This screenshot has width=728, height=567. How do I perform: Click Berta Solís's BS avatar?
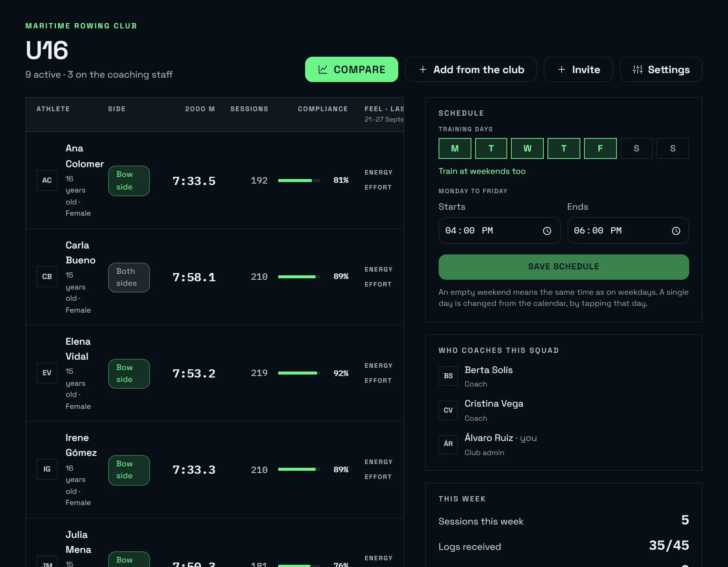pyautogui.click(x=448, y=376)
